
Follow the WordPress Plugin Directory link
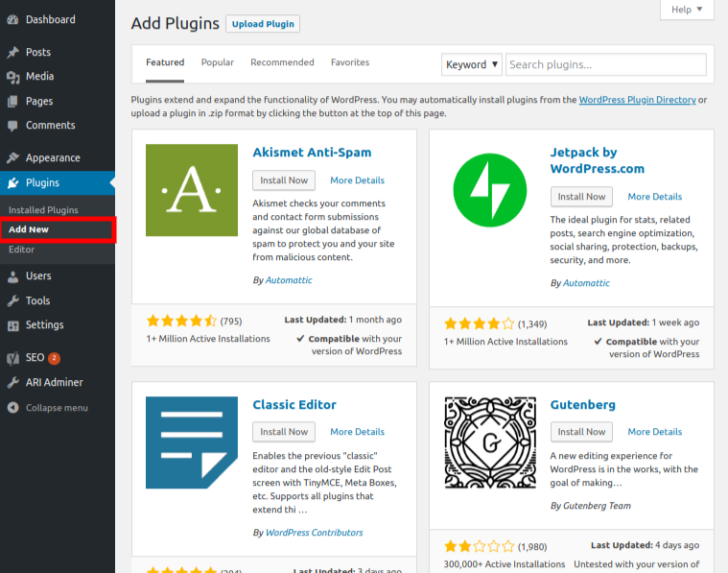point(638,100)
